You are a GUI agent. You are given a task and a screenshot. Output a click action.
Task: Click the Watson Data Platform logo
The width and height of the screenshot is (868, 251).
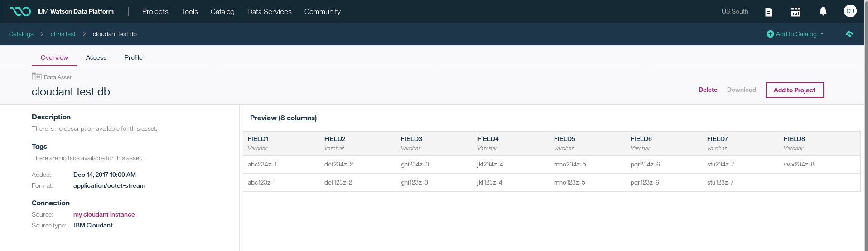click(20, 11)
